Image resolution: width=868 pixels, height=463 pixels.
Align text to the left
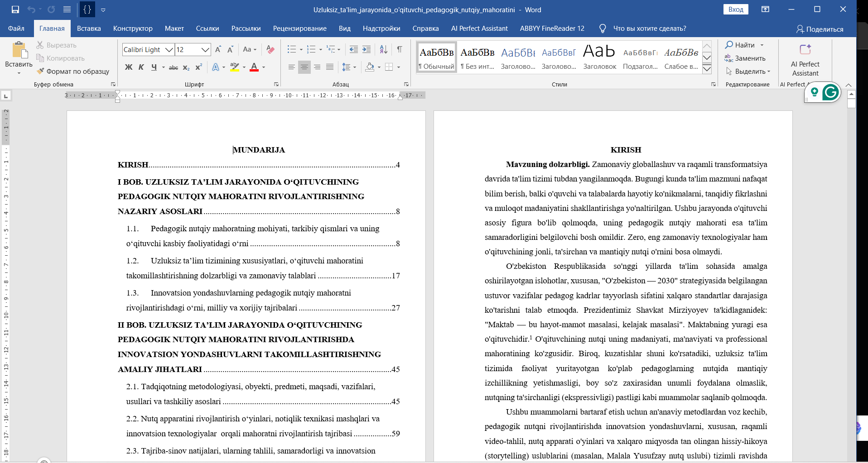pyautogui.click(x=292, y=67)
